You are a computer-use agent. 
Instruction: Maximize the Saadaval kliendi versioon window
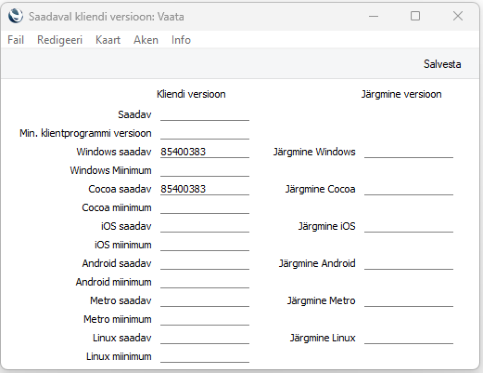pyautogui.click(x=415, y=16)
